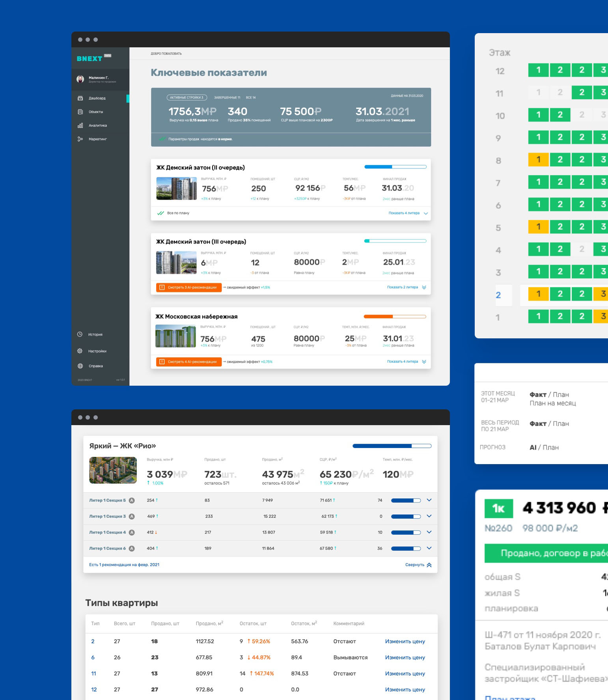Click Изменить цену for type 11
Image resolution: width=608 pixels, height=700 pixels.
405,674
